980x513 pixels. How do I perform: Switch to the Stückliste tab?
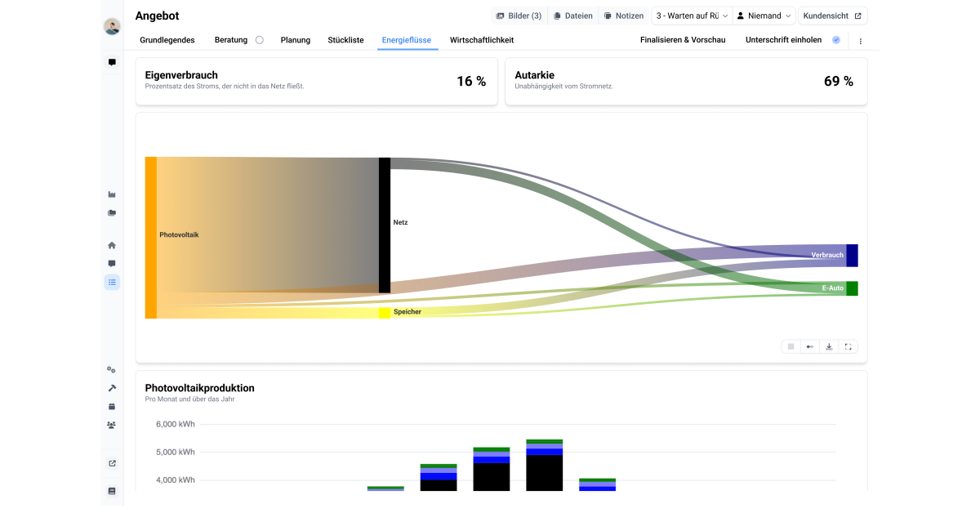coord(346,40)
